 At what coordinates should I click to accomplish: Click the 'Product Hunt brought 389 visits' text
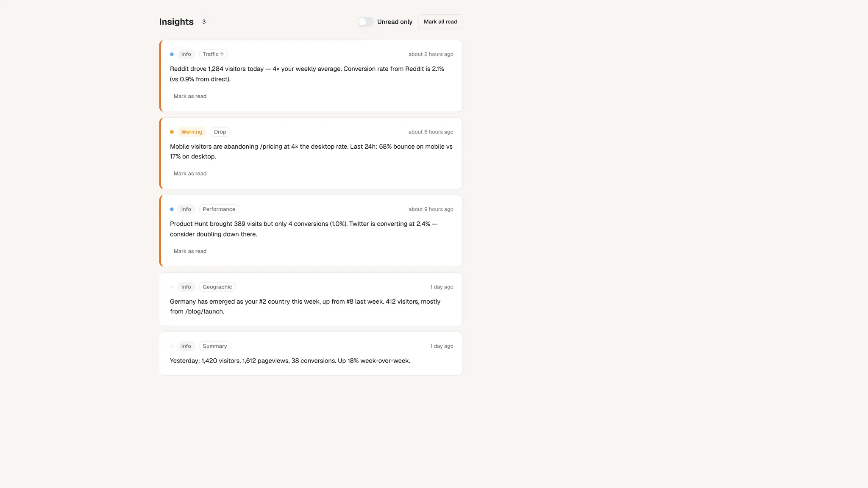(216, 224)
